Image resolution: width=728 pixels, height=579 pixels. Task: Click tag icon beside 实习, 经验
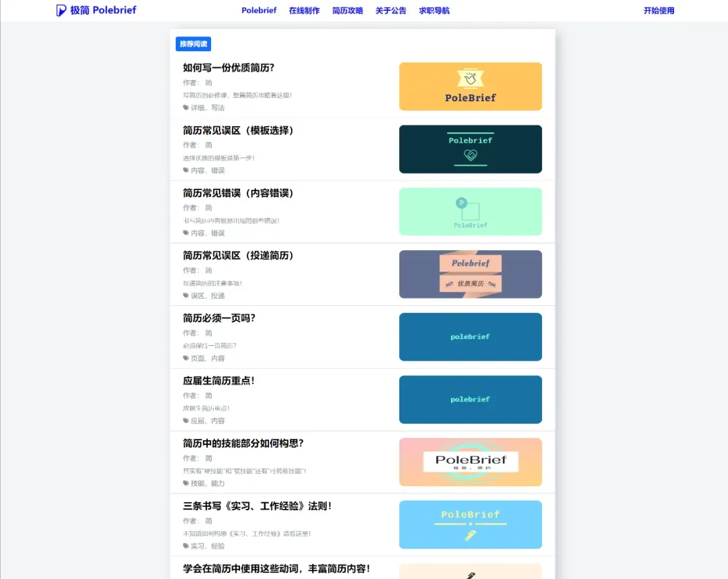pos(186,546)
